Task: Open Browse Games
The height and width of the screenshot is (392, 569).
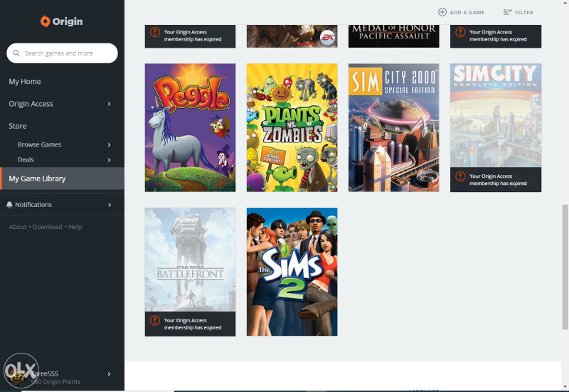Action: [x=40, y=144]
